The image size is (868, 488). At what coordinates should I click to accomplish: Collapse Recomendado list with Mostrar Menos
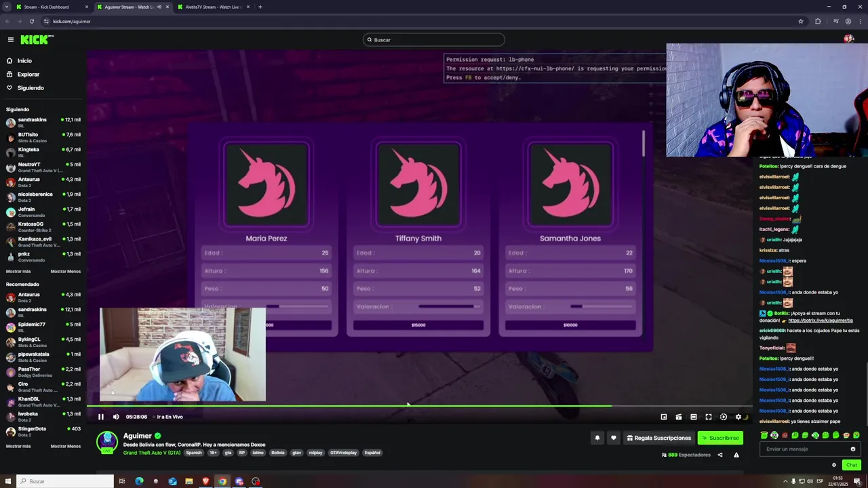66,446
